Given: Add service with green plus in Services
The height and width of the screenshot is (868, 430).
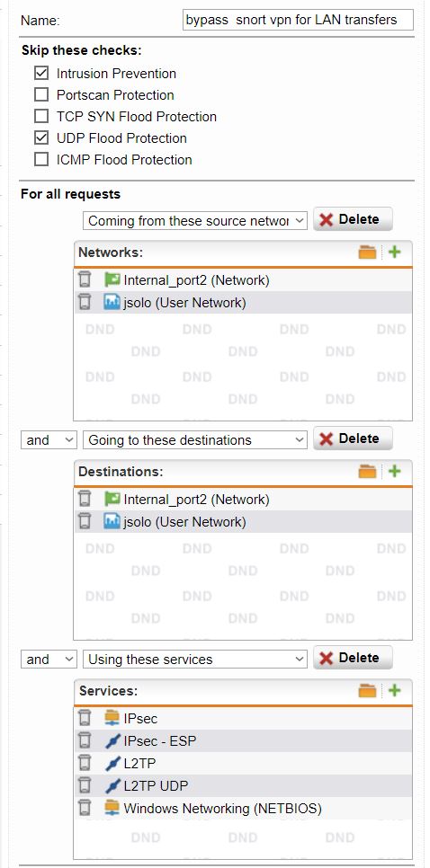Looking at the screenshot, I should (395, 691).
